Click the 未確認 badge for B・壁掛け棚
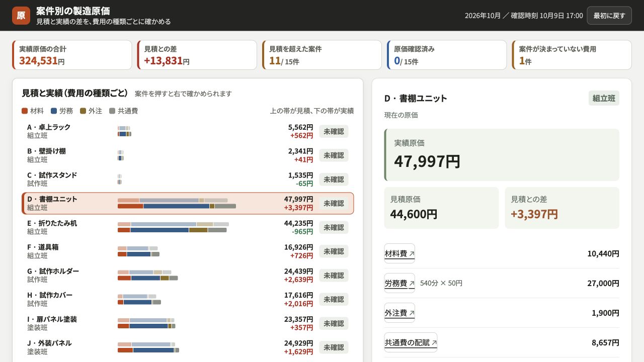This screenshot has height=362, width=644. tap(334, 155)
